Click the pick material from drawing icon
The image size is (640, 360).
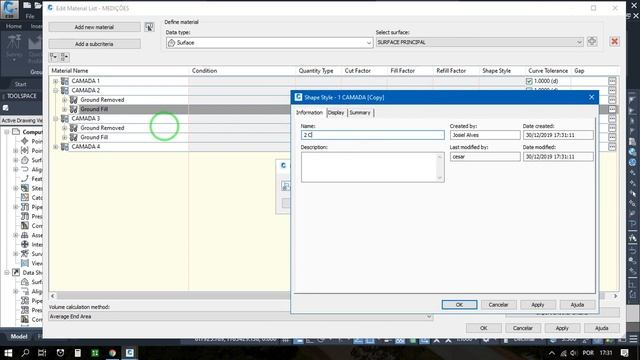pos(149,27)
